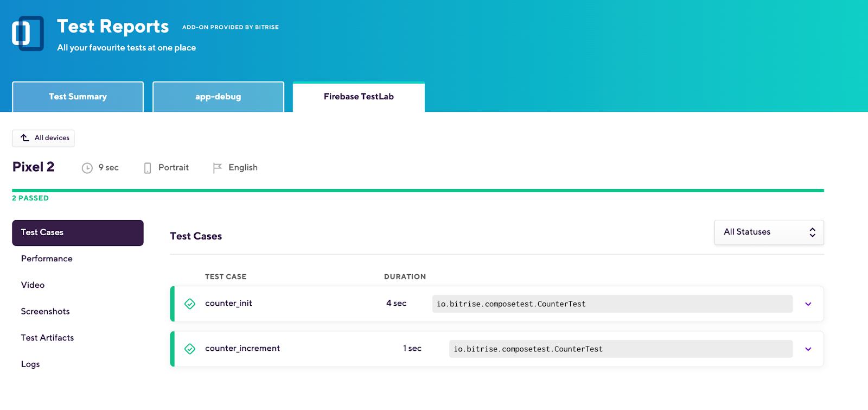Click the CounterTest class path for counter_init

coord(612,304)
